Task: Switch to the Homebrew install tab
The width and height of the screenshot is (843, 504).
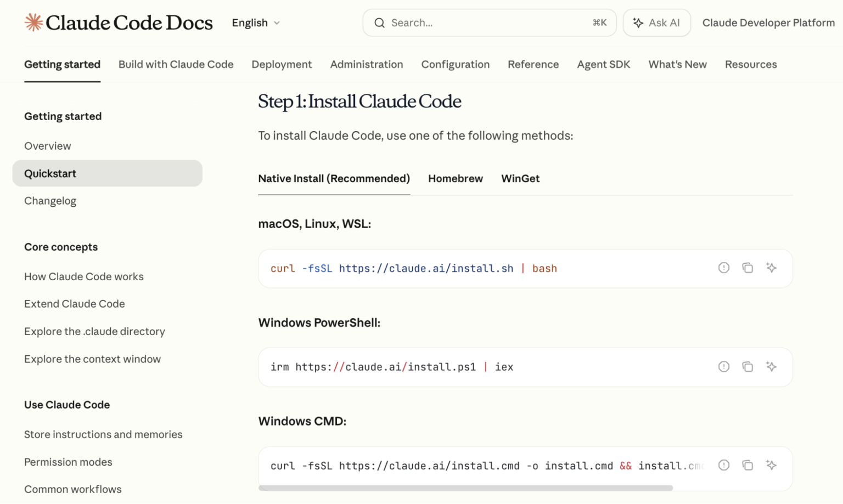Action: [456, 179]
